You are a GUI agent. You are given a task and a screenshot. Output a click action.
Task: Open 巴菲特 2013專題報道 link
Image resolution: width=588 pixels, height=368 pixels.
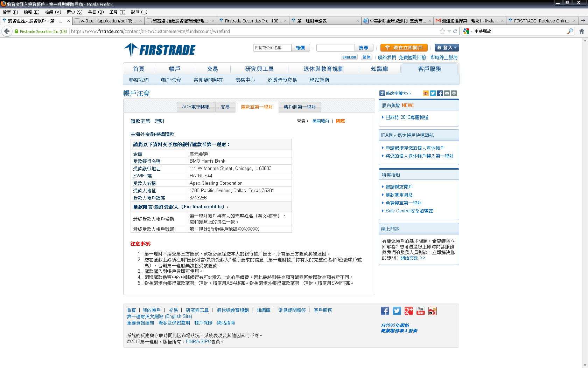[x=407, y=117]
